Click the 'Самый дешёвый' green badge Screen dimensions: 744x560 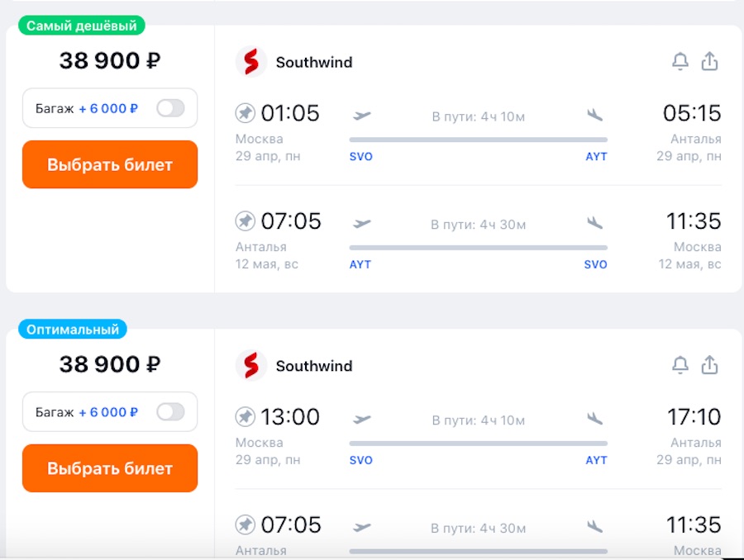(81, 26)
